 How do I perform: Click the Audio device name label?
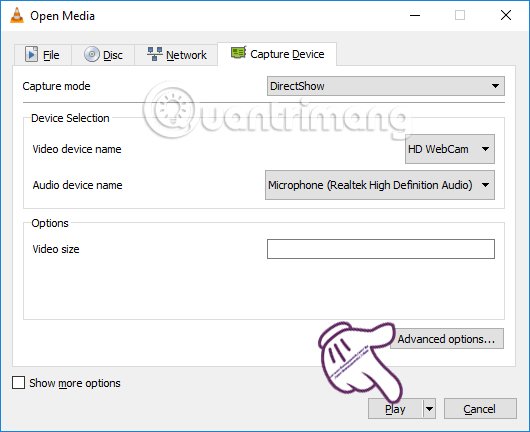pos(77,185)
